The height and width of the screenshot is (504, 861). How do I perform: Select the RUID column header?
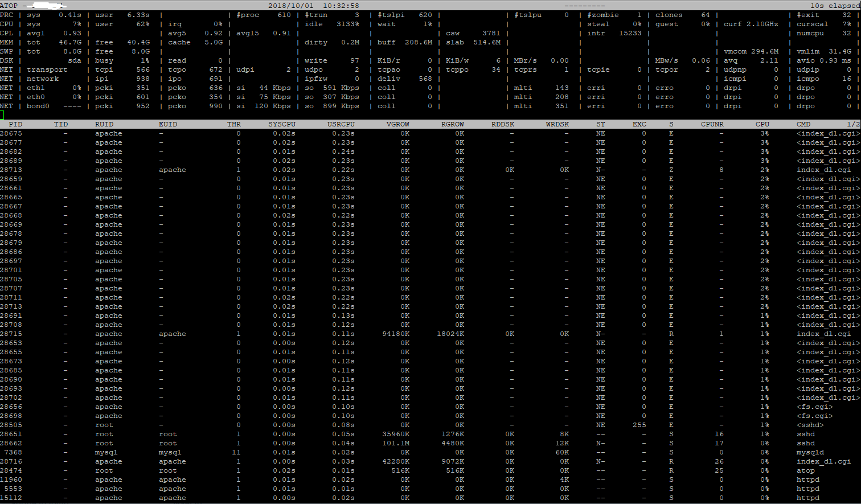click(x=104, y=124)
